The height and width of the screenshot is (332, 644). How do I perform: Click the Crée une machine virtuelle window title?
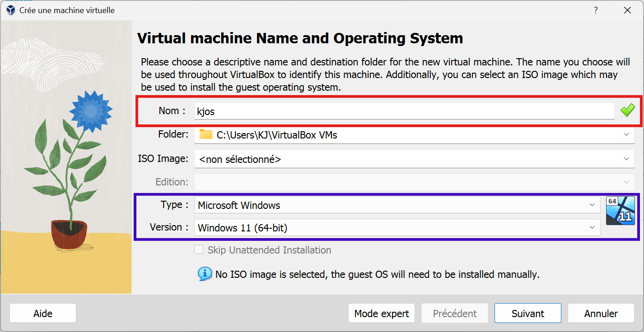pos(67,10)
